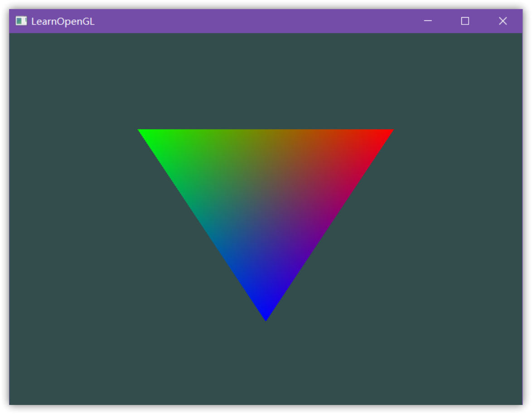Click the center of the gradient triangle
Viewport: 532px width, 414px height.
[x=266, y=194]
